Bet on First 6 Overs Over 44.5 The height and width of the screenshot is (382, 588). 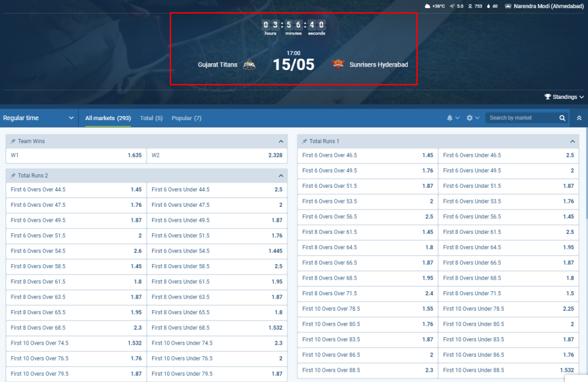coord(76,190)
